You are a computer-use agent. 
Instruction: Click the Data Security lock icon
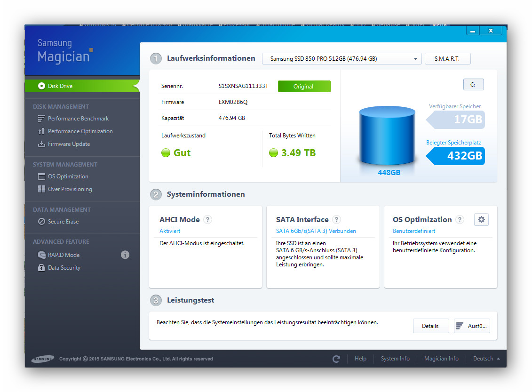click(41, 268)
